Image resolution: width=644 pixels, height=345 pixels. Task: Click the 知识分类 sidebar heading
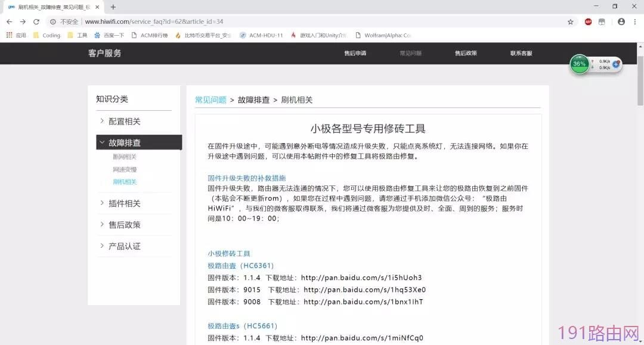112,99
